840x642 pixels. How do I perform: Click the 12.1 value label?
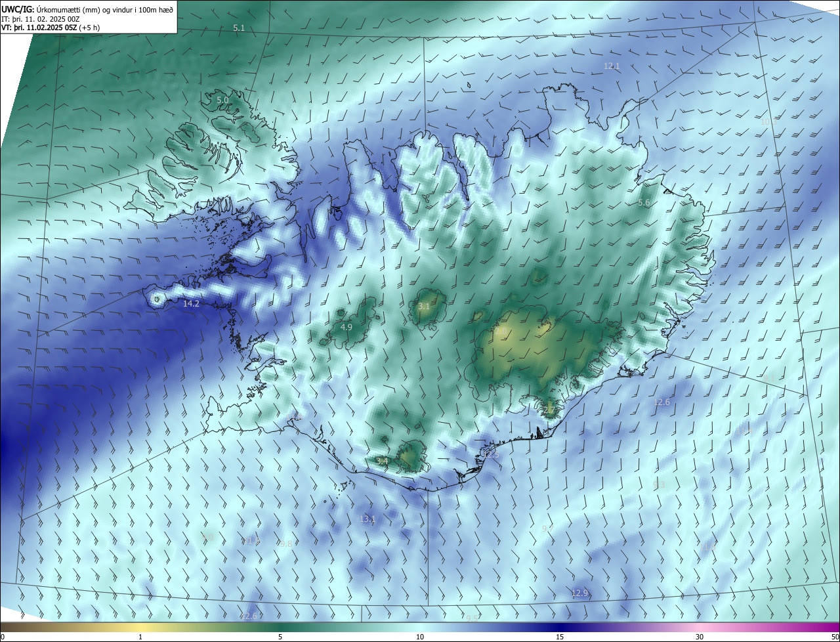pos(612,66)
